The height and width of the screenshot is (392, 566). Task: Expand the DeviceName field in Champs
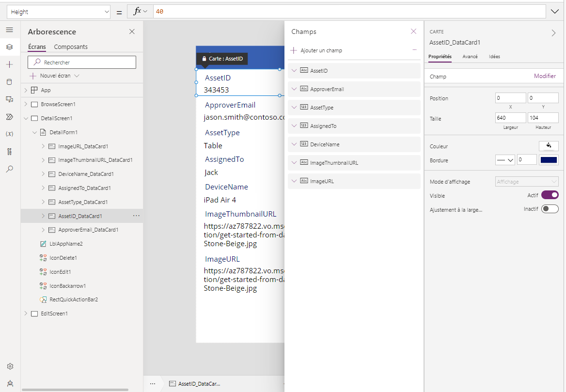point(294,144)
